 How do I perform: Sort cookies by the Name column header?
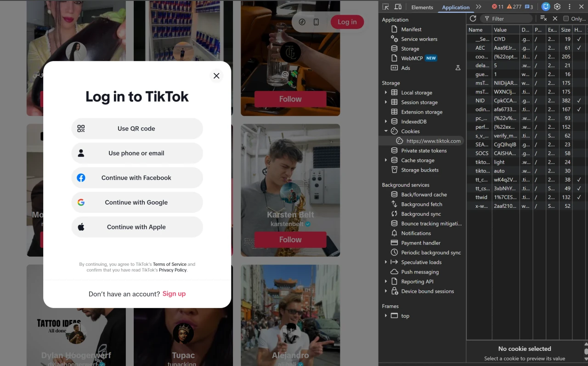(479, 30)
